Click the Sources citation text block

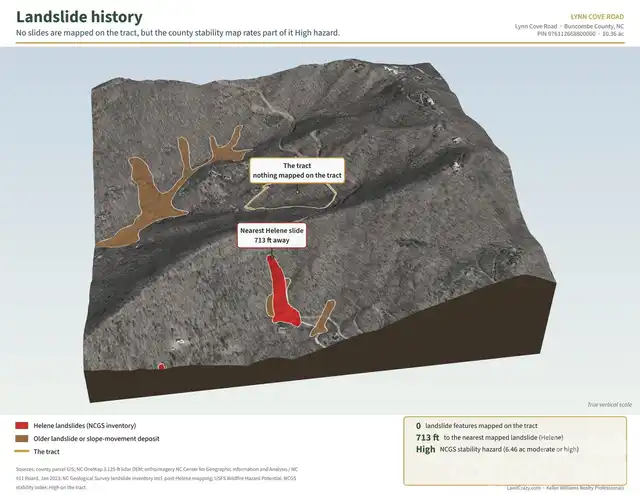tap(157, 478)
